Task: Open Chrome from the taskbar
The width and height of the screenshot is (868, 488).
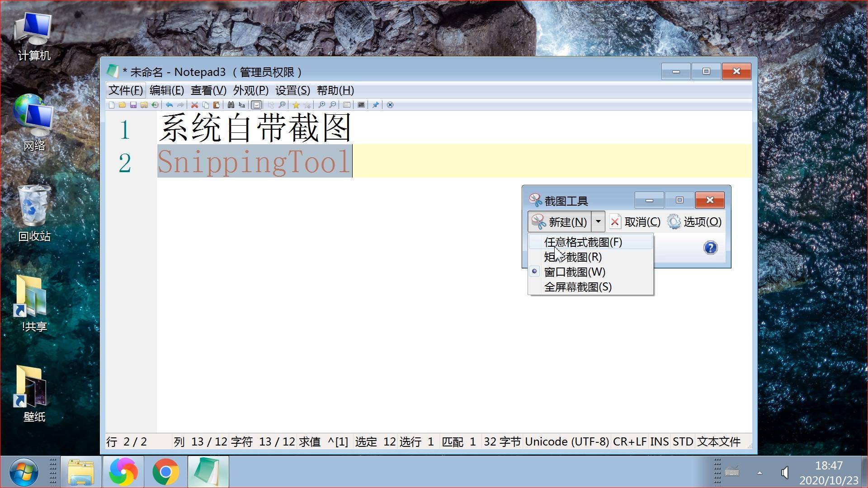Action: point(166,472)
